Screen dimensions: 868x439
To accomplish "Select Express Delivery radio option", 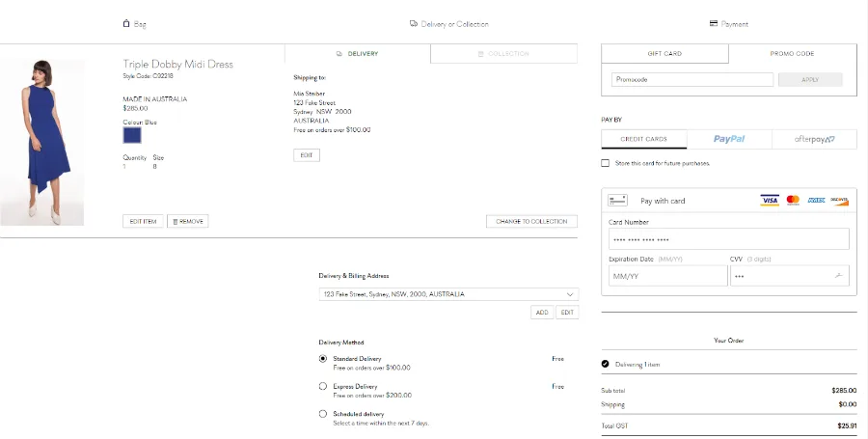I will pyautogui.click(x=323, y=387).
